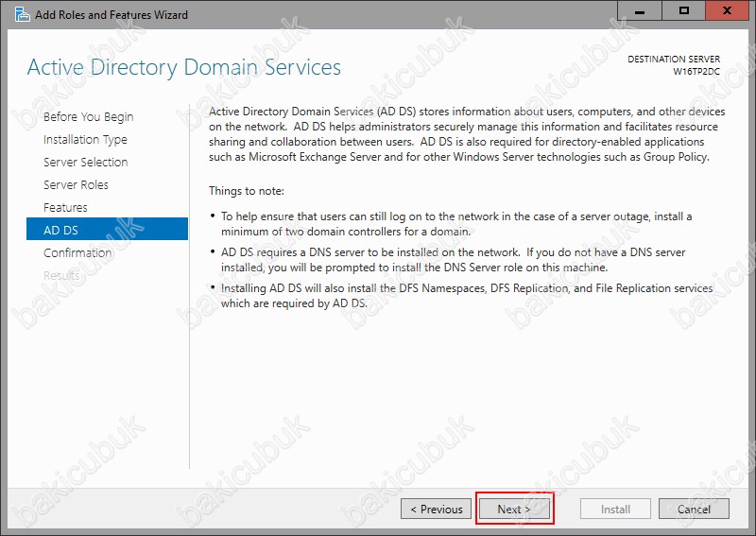Select the Server Selection step

tap(85, 162)
